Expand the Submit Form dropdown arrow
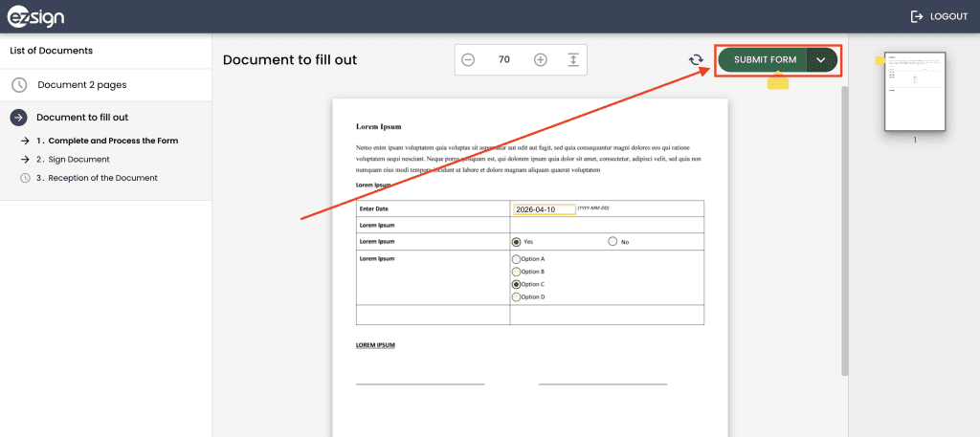This screenshot has width=980, height=437. [821, 60]
